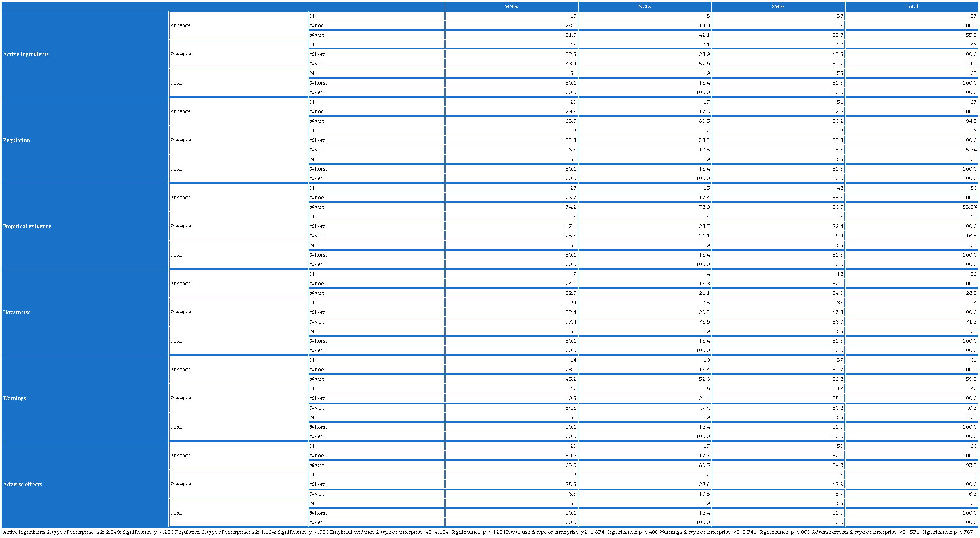The height and width of the screenshot is (538, 980).
Task: Click the NCEs column header
Action: pos(644,6)
